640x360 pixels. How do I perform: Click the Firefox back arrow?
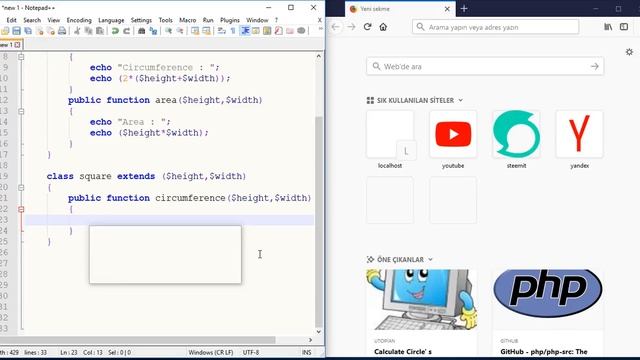click(336, 27)
